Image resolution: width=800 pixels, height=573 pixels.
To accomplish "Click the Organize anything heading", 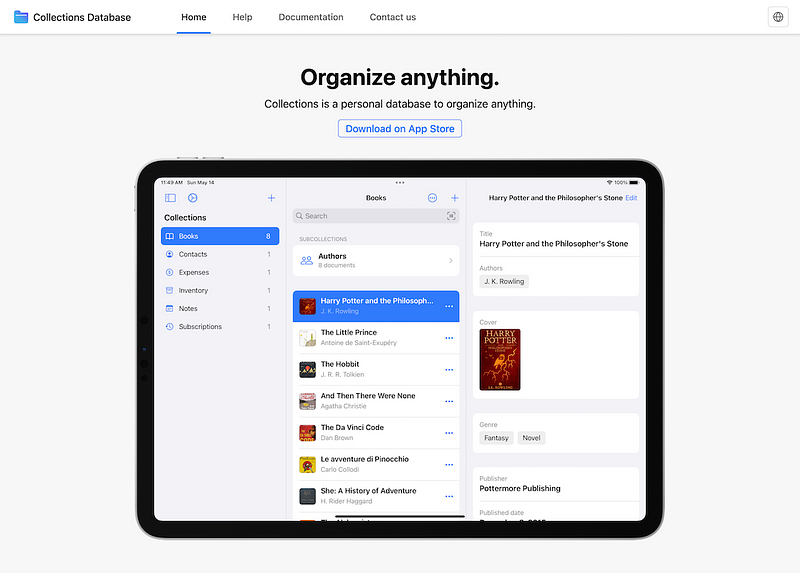I will click(x=400, y=78).
